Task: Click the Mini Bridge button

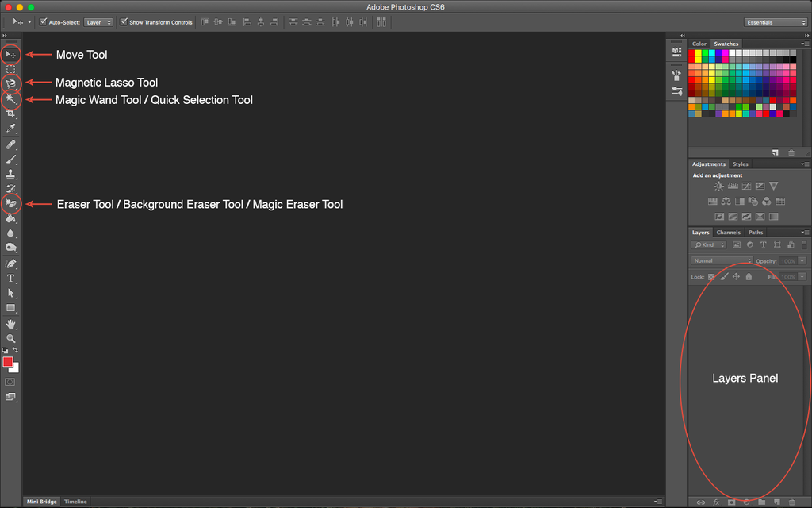Action: 41,501
